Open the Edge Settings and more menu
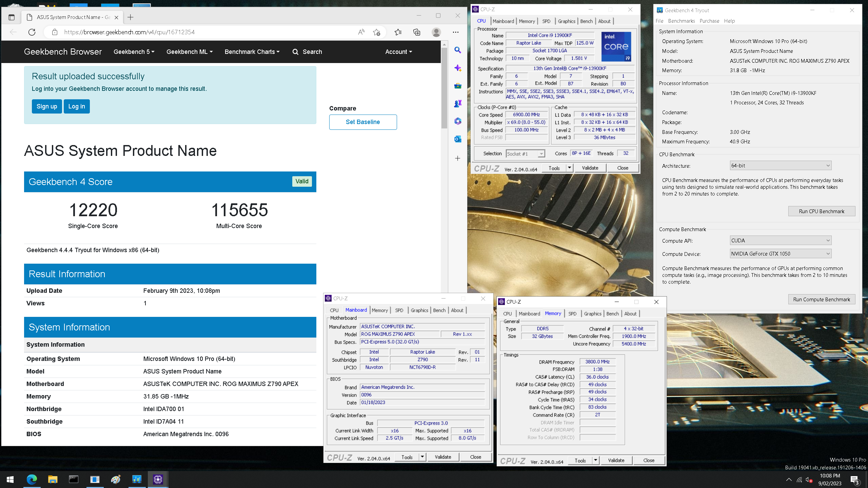This screenshot has height=488, width=868. click(456, 32)
